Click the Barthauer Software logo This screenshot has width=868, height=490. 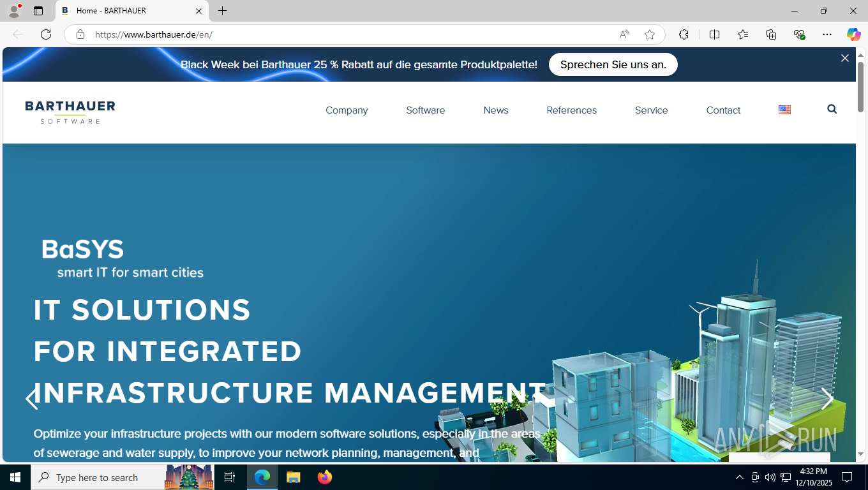70,112
